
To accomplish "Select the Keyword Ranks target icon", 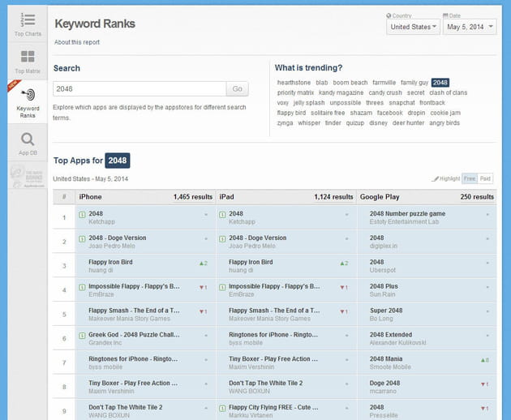I will pos(28,95).
